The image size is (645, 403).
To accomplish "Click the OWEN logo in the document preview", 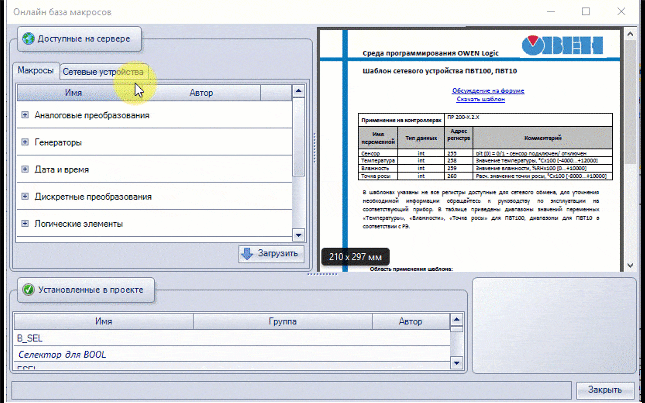I will coord(561,47).
